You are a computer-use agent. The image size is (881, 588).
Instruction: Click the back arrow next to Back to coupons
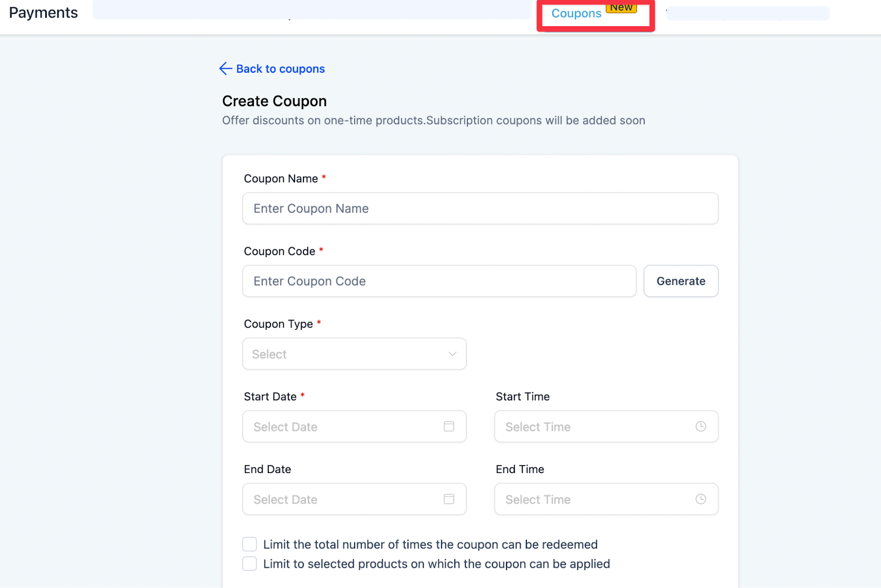pos(225,68)
